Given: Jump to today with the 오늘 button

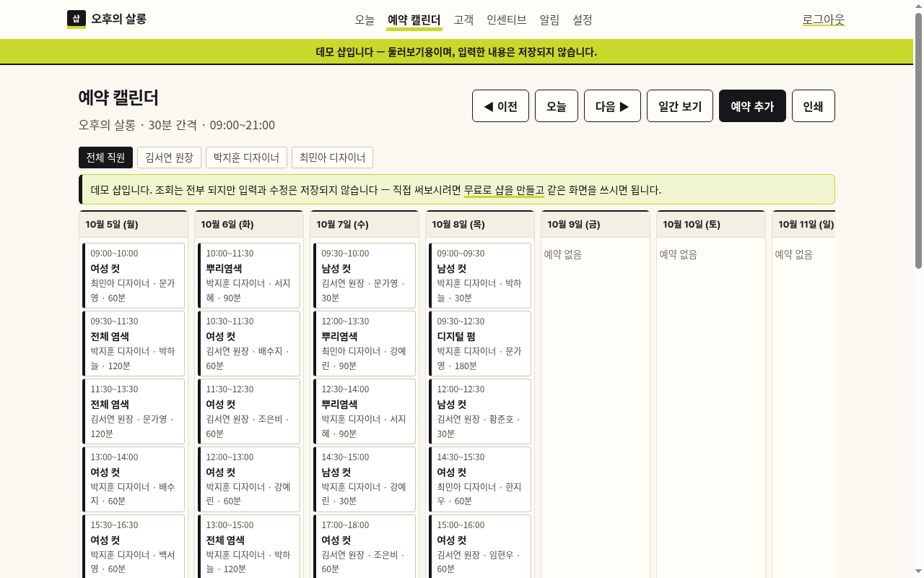Looking at the screenshot, I should coord(556,106).
